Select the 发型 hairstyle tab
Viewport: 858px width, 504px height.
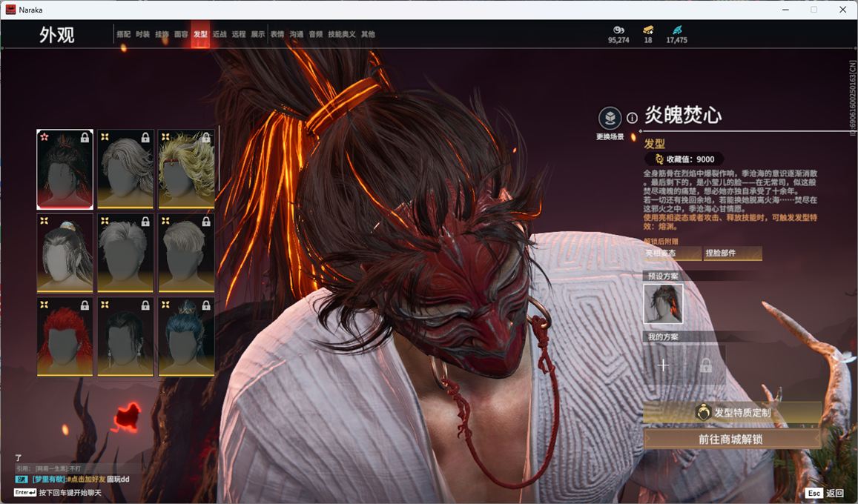[x=200, y=34]
